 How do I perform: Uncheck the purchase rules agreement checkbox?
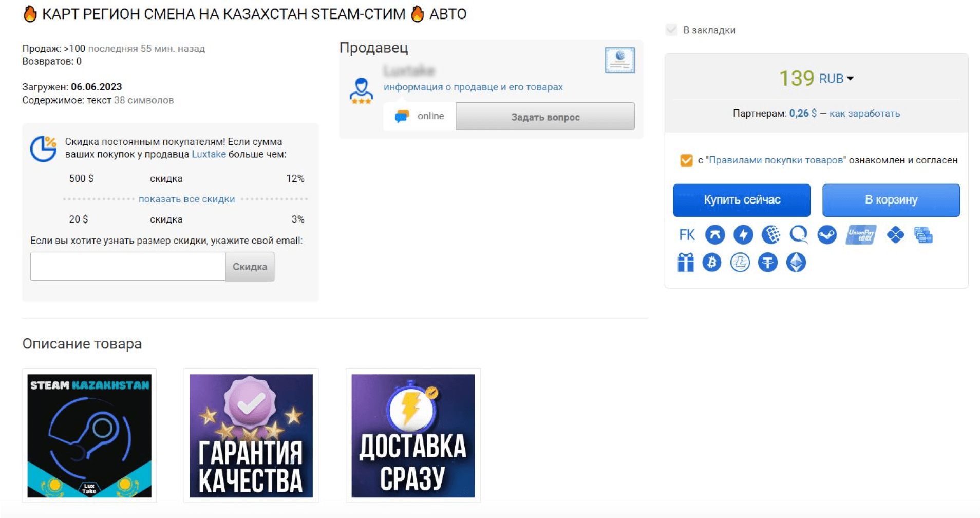(x=686, y=160)
